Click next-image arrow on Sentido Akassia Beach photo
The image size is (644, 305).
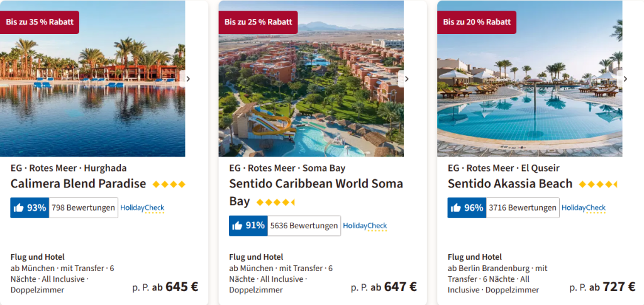point(625,79)
